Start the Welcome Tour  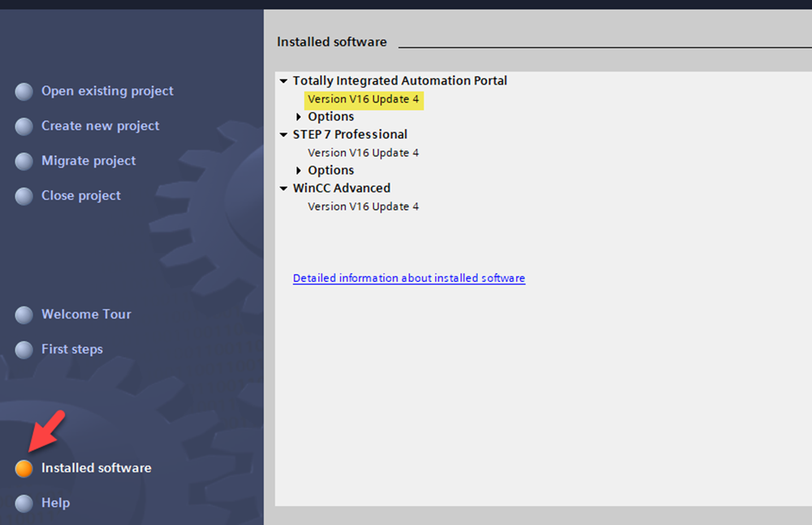[x=86, y=314]
